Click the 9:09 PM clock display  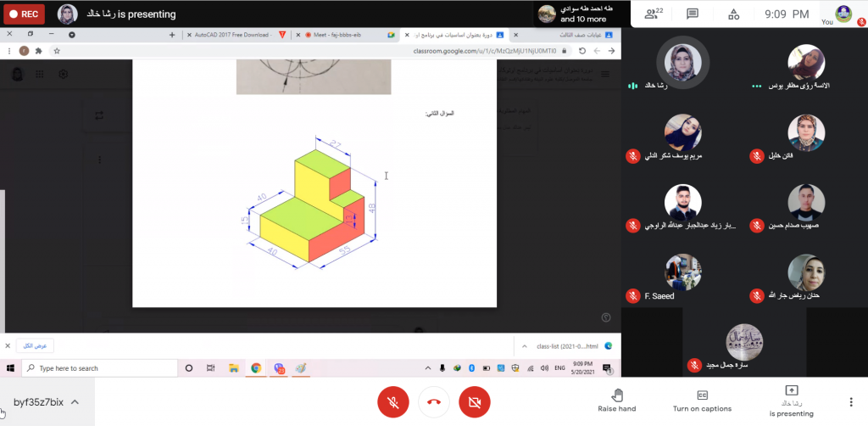coord(787,14)
